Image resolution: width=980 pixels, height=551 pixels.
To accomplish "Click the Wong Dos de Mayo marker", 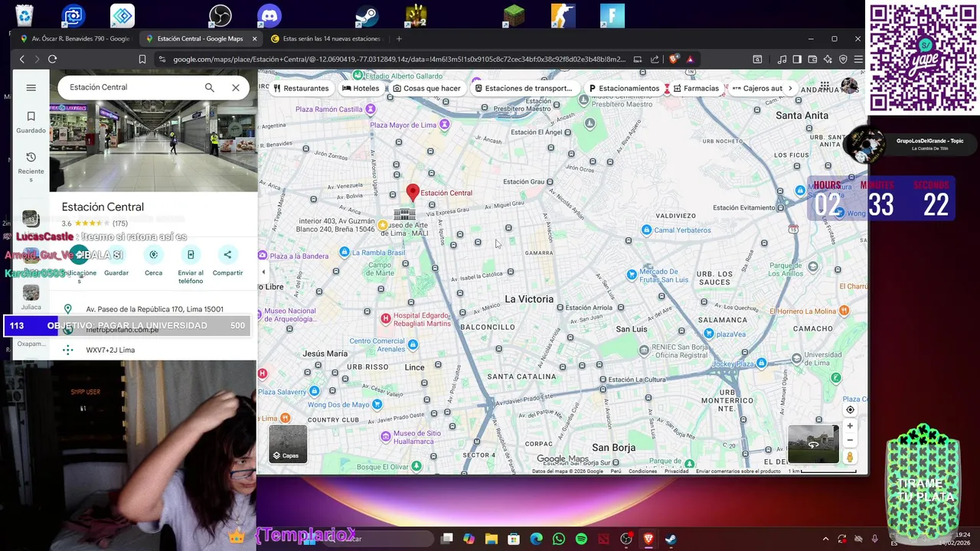I will [x=377, y=404].
